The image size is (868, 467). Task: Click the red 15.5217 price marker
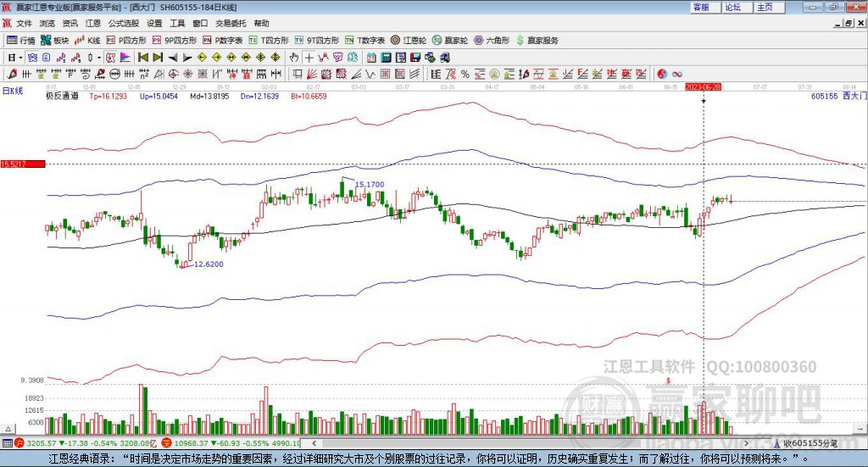pos(23,164)
